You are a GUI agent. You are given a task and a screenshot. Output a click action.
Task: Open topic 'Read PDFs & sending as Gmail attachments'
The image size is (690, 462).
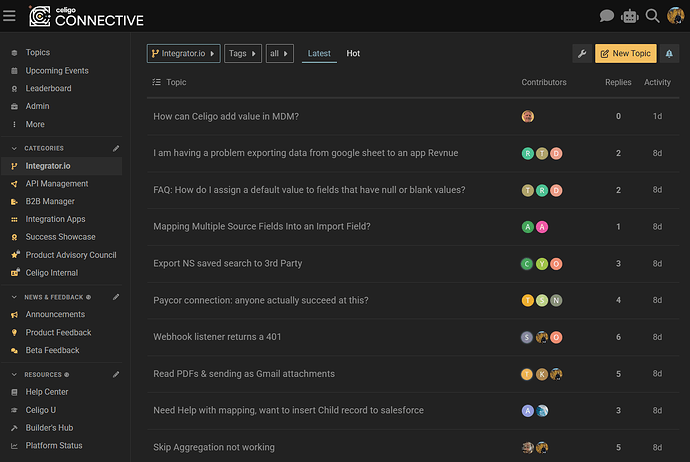[244, 374]
